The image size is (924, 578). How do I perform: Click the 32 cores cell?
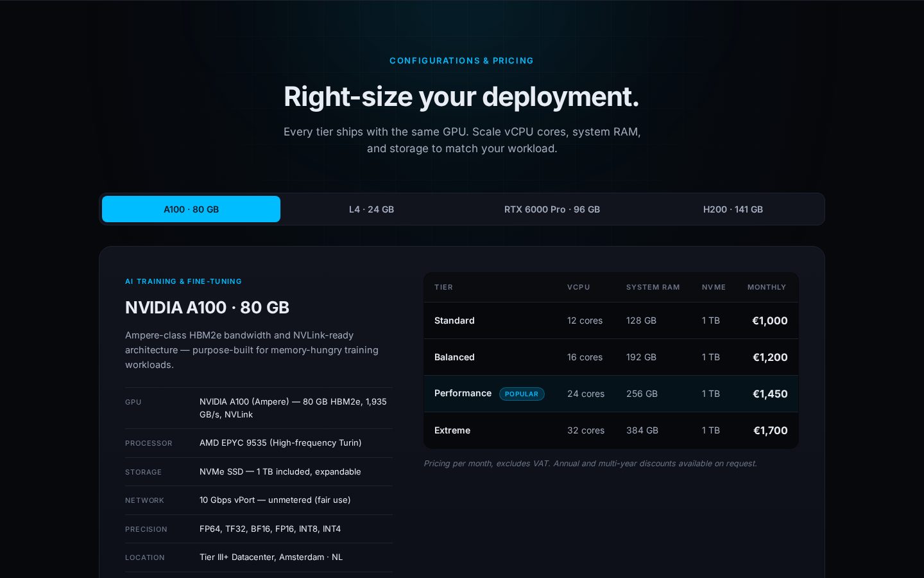point(586,430)
